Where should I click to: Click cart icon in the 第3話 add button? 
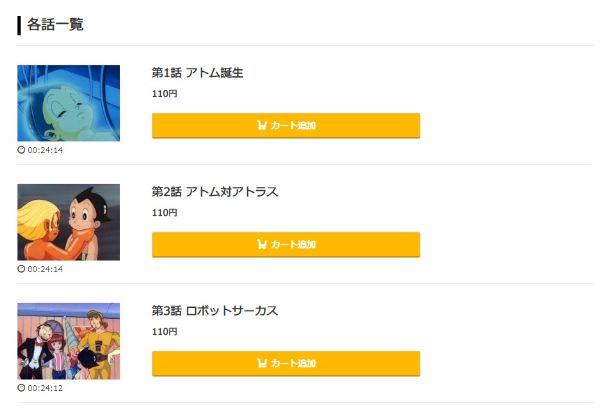(262, 364)
